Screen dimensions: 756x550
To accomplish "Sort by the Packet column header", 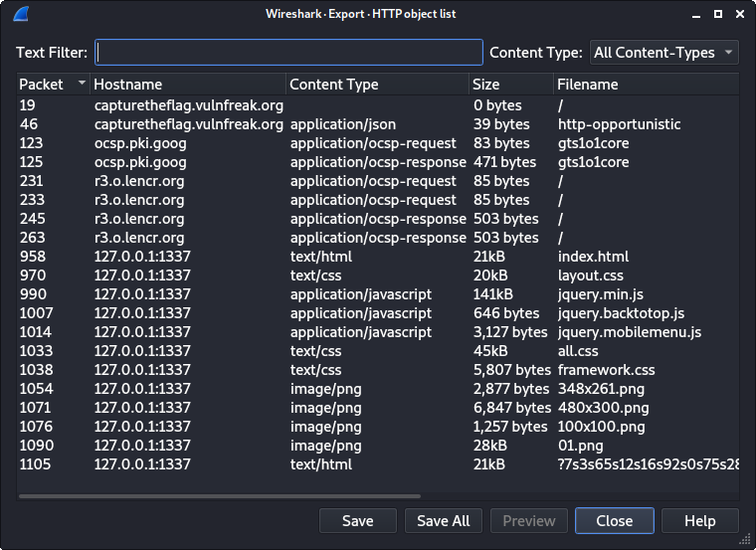I will point(53,85).
